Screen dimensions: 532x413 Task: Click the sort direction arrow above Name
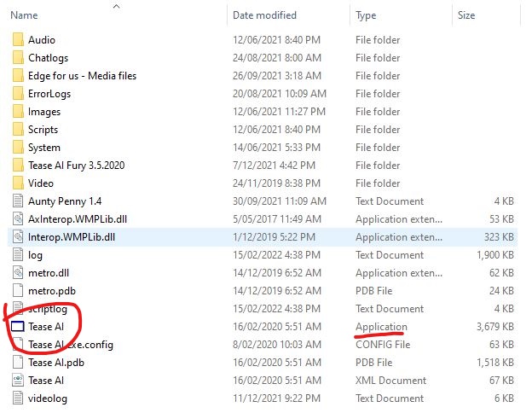point(116,6)
